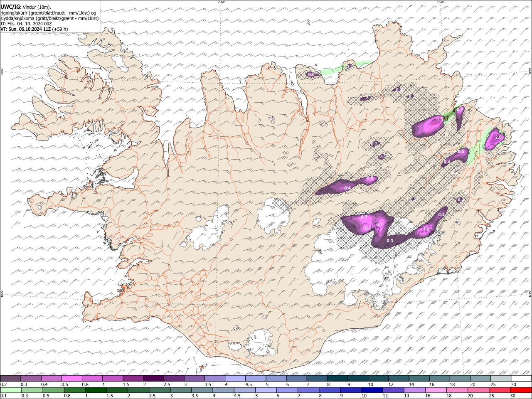Click the magenta precipitation blob labeled 1.5
The height and width of the screenshot is (399, 532).
coord(428,126)
